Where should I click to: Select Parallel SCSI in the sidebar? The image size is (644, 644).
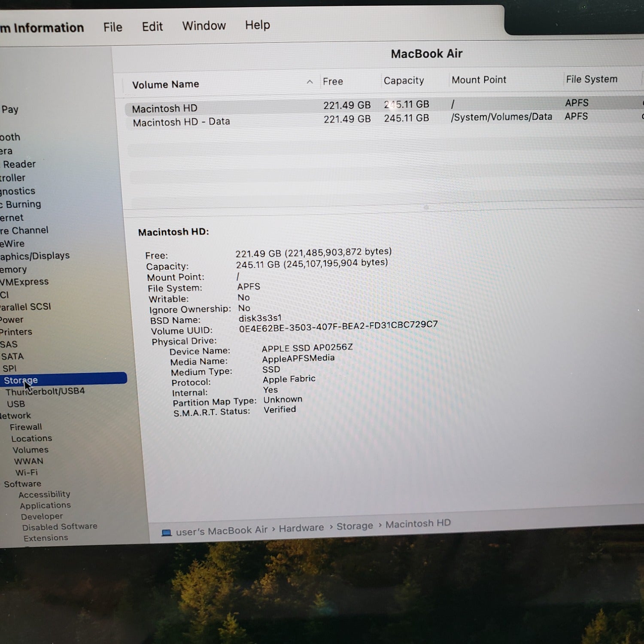pyautogui.click(x=25, y=307)
